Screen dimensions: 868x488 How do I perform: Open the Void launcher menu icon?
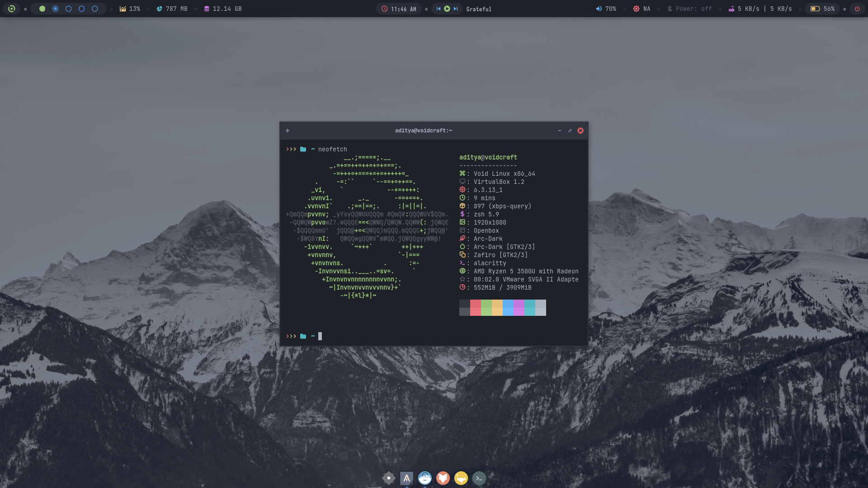coord(12,9)
